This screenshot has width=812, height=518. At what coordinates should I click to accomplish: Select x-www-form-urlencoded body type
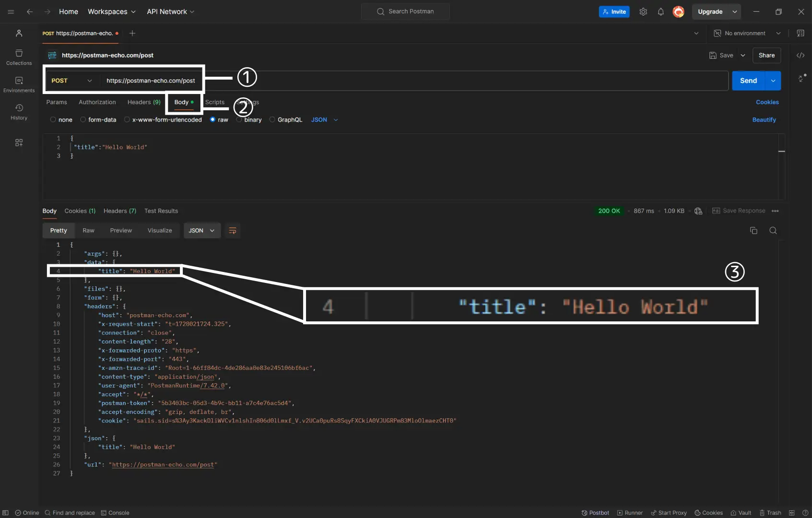(x=163, y=120)
